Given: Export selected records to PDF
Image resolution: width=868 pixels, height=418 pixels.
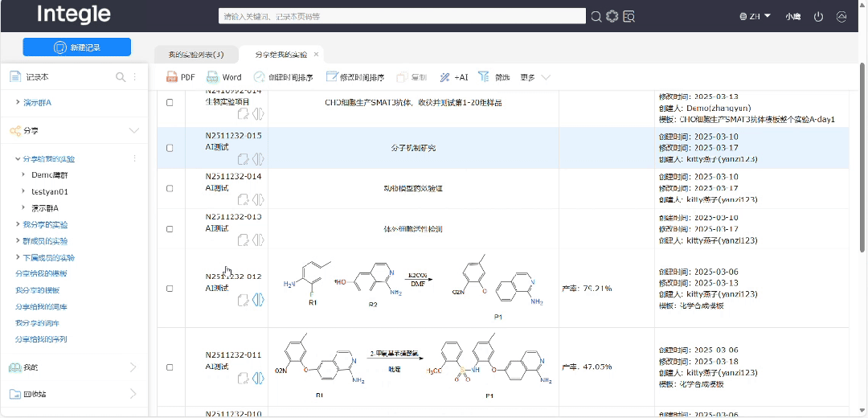Looking at the screenshot, I should tap(181, 77).
